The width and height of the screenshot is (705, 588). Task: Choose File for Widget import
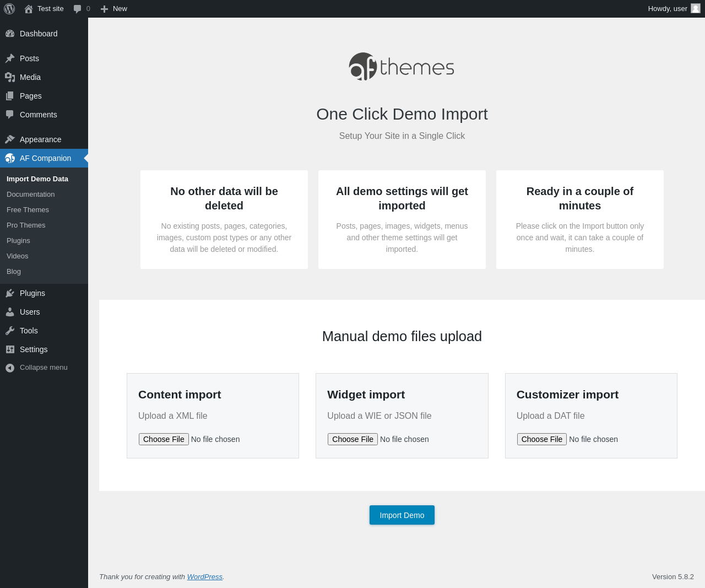352,439
